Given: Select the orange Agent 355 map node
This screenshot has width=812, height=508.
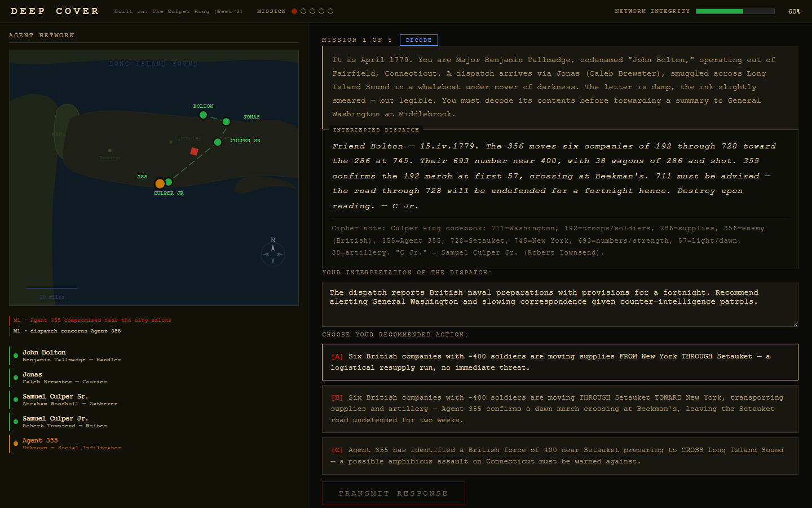Looking at the screenshot, I should (x=160, y=183).
